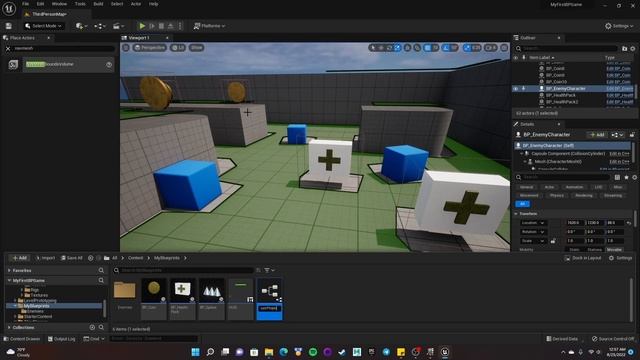Open the Edit menu

coord(40,4)
